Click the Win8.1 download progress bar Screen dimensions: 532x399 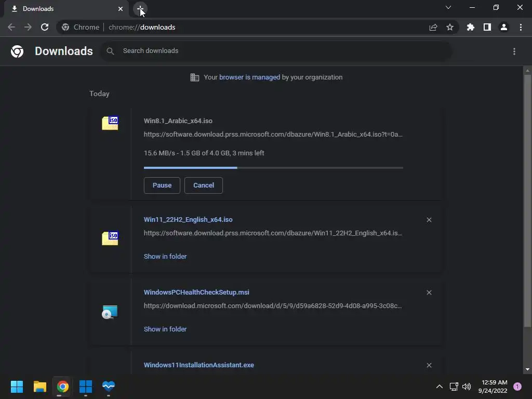(273, 168)
